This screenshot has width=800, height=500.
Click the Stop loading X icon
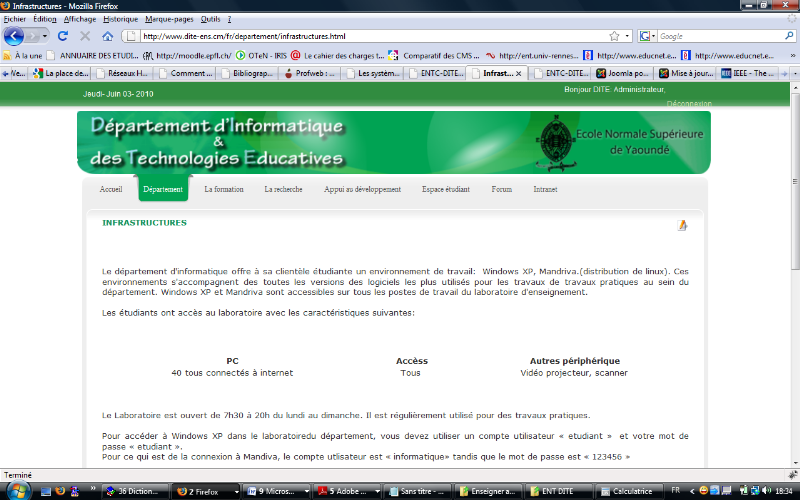[85, 36]
